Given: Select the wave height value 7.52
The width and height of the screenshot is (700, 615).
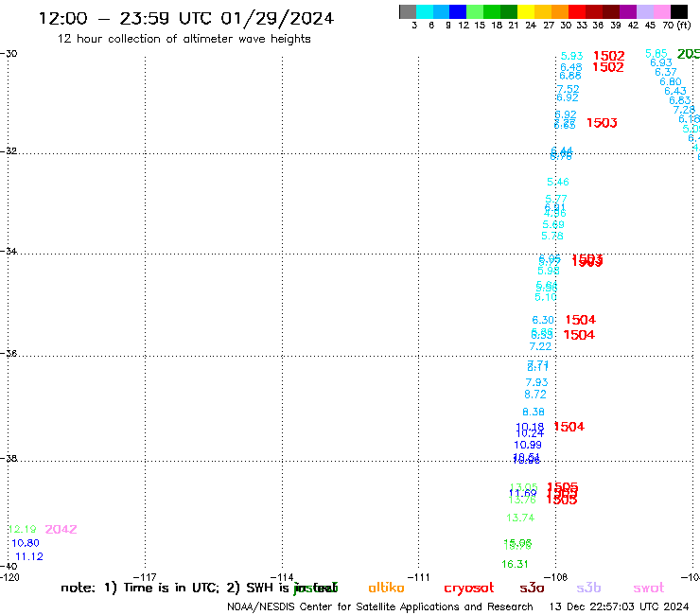Looking at the screenshot, I should (569, 89).
